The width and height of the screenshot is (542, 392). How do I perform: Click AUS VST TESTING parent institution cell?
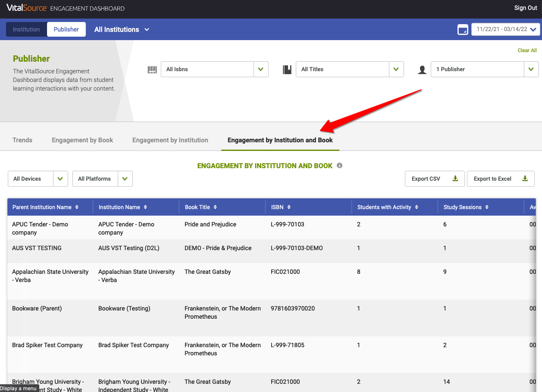[x=37, y=248]
